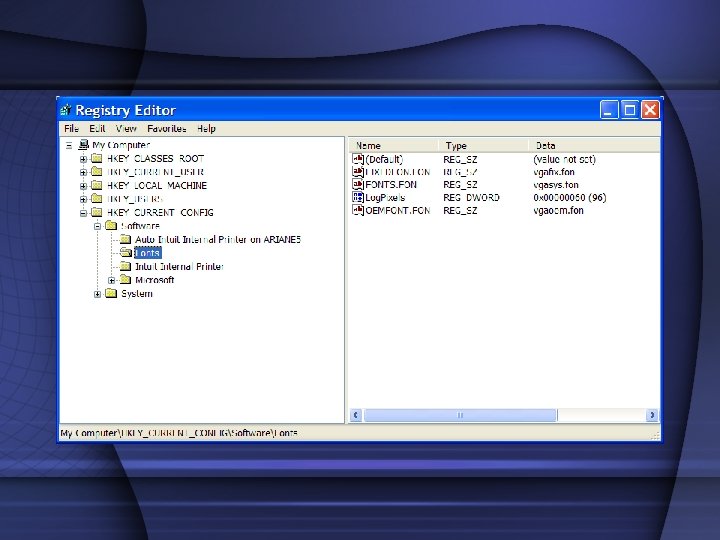This screenshot has height=540, width=720.
Task: Expand HKEY_USERS node
Action: pyautogui.click(x=83, y=200)
